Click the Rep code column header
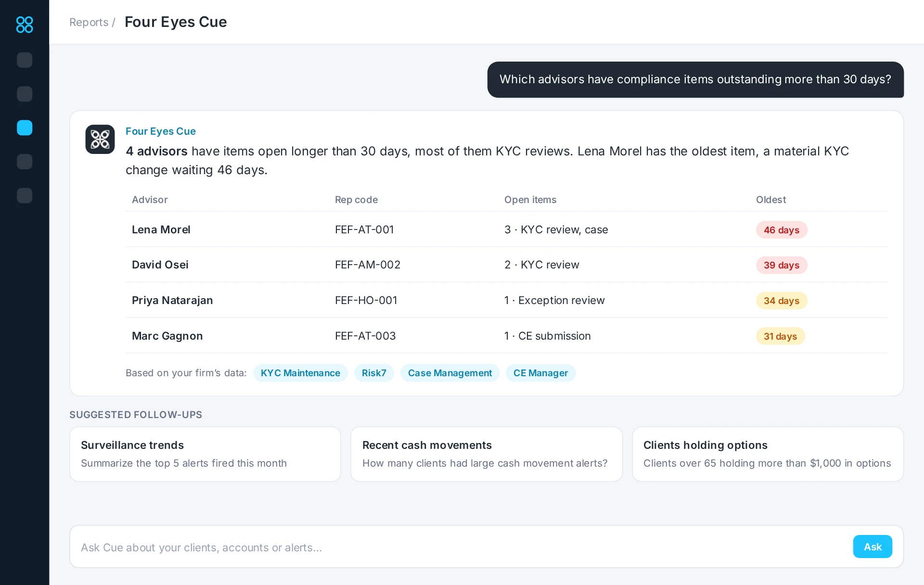This screenshot has height=585, width=924. click(356, 200)
